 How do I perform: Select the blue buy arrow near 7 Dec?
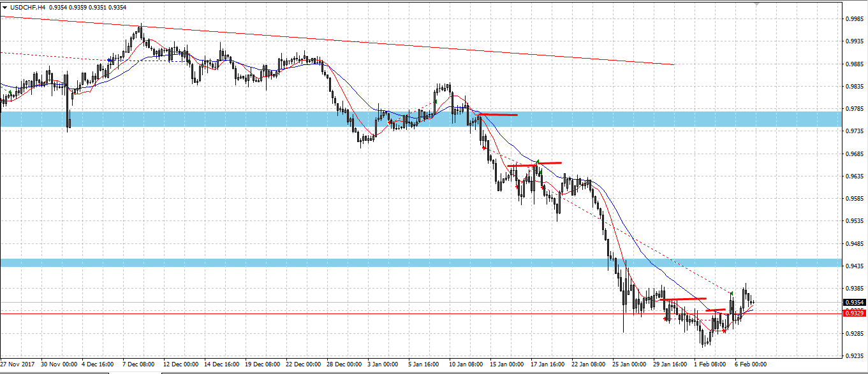tap(110, 61)
